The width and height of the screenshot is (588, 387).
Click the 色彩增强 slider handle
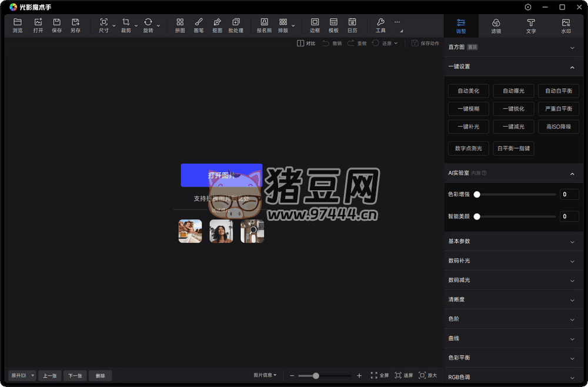pyautogui.click(x=477, y=194)
